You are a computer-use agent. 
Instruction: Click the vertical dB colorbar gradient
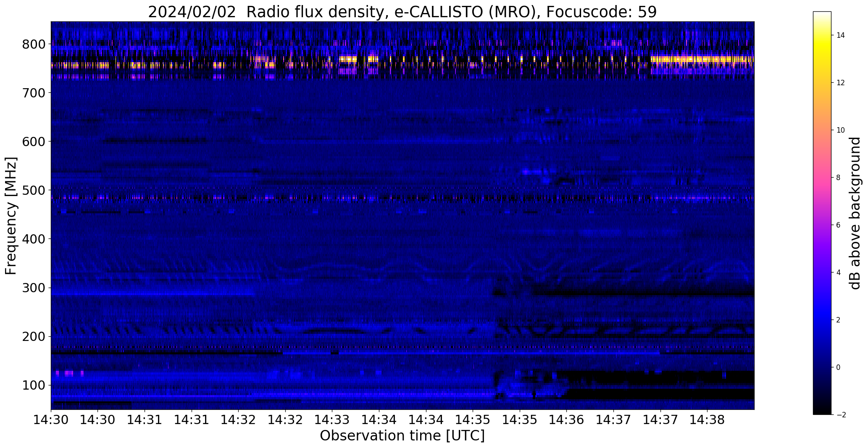822,213
